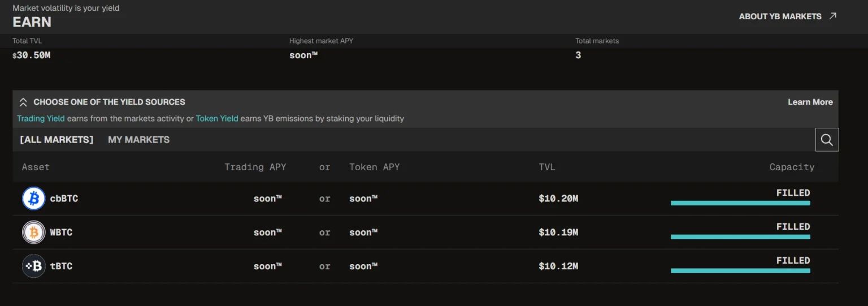This screenshot has height=306, width=868.
Task: Sort by the Trading APY column header
Action: 255,167
